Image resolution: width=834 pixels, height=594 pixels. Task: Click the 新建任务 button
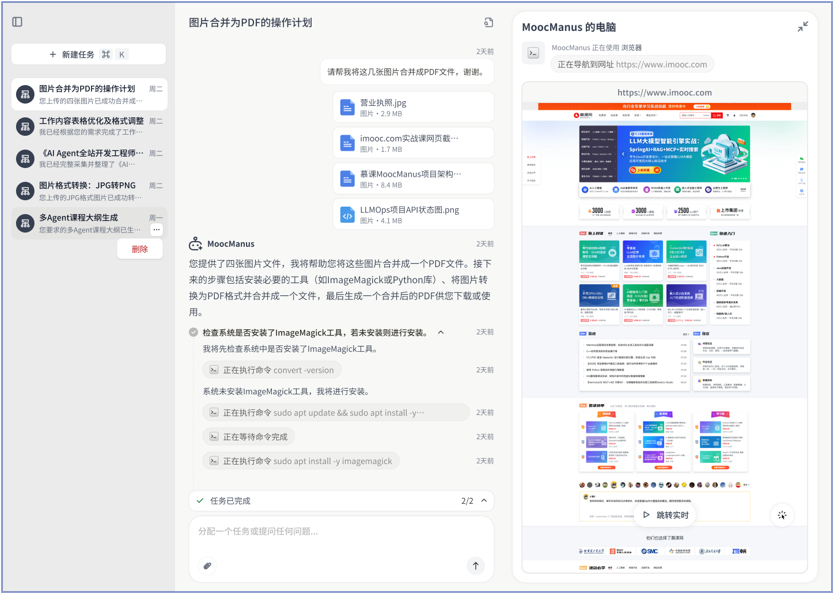click(x=88, y=54)
